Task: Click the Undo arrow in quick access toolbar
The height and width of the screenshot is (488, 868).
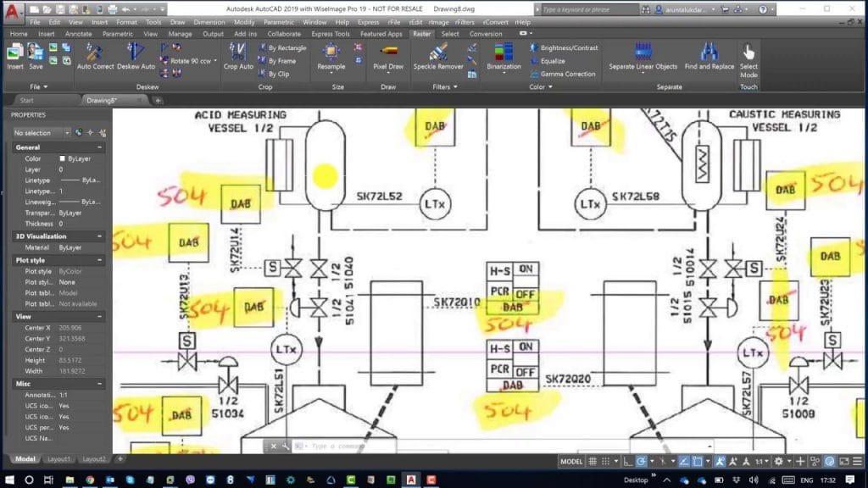Action: [125, 9]
